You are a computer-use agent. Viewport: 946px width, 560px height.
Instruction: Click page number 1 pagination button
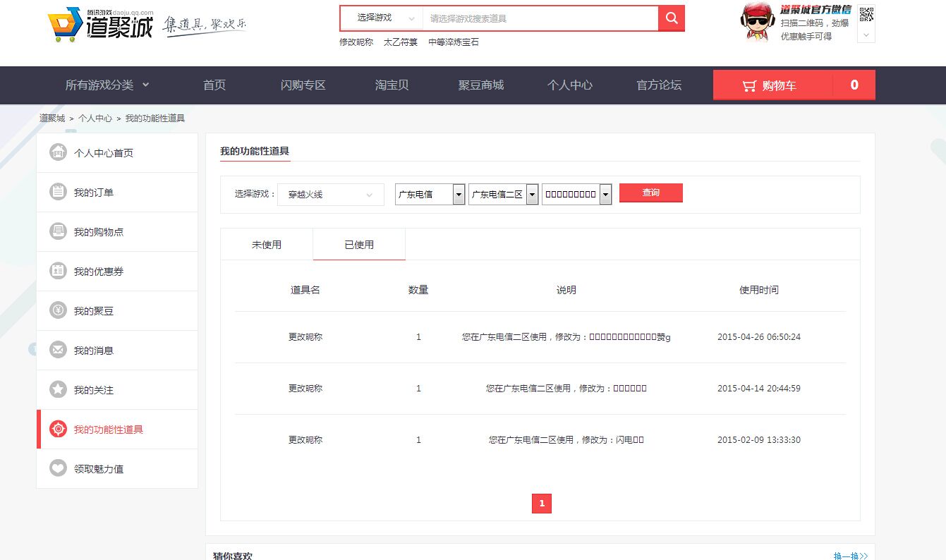(x=542, y=504)
